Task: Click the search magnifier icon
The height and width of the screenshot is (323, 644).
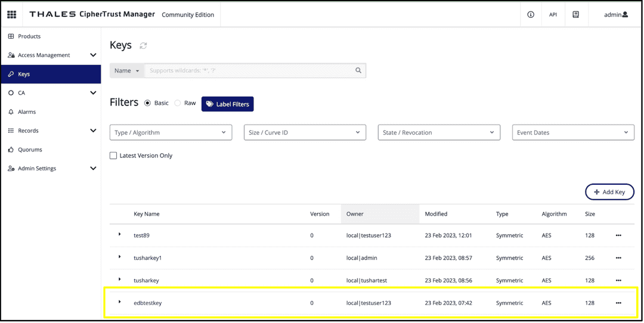Action: coord(358,70)
